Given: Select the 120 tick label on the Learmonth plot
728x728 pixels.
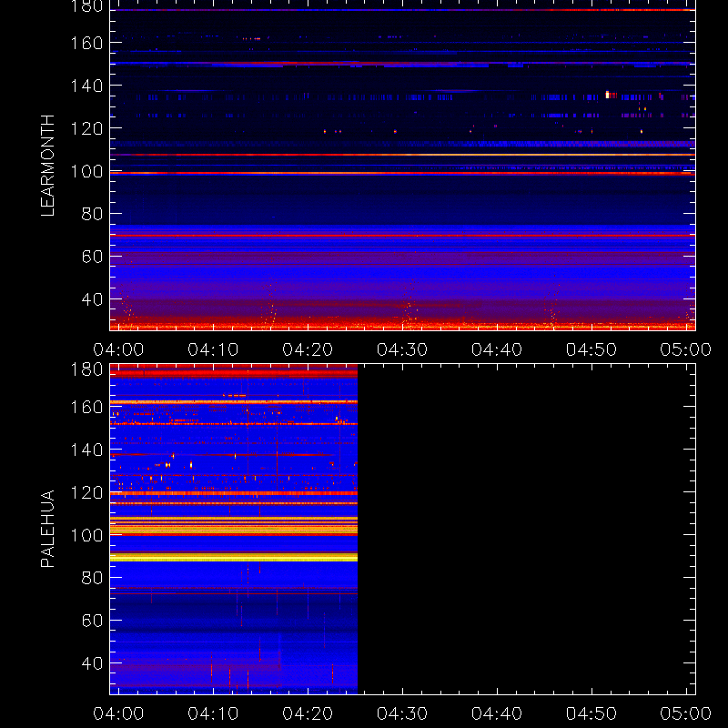Looking at the screenshot, I should 86,128.
